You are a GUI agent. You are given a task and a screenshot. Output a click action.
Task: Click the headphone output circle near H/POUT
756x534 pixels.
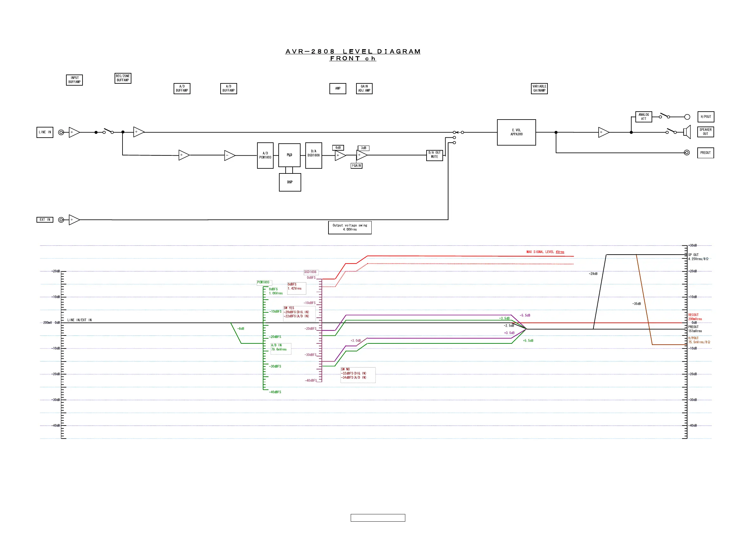point(687,117)
